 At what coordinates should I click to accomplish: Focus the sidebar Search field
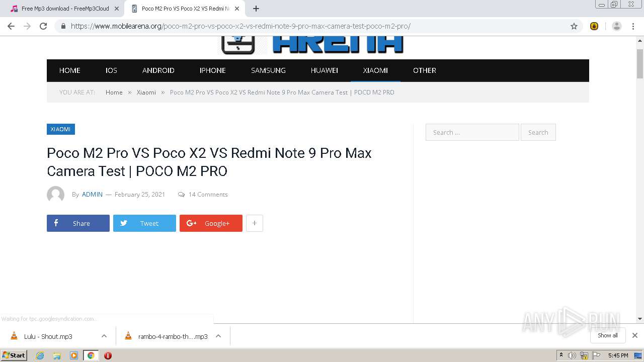point(472,132)
